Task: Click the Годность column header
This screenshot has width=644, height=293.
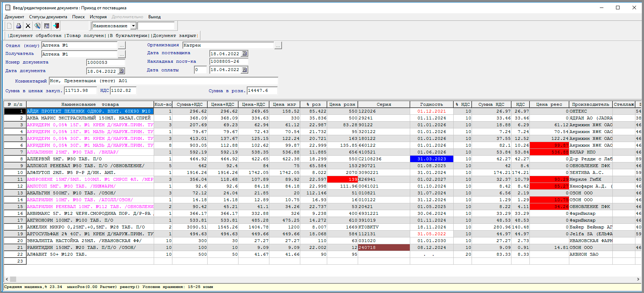Action: pos(431,104)
